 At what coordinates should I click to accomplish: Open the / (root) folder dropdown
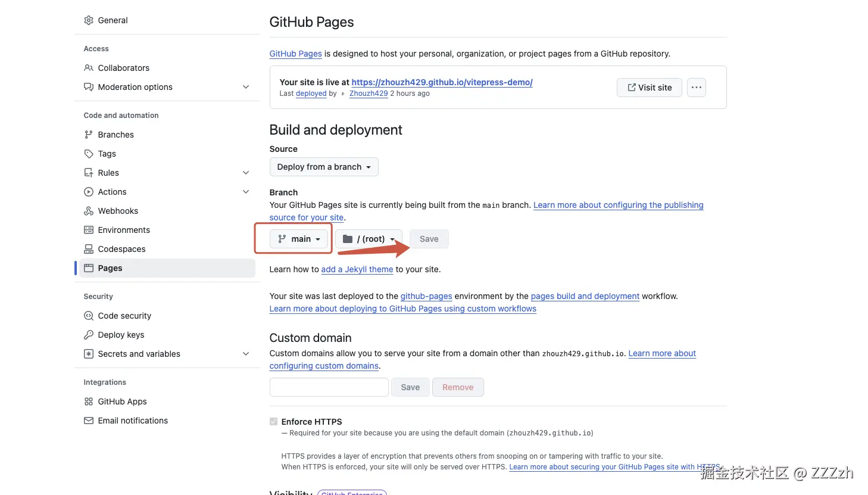369,239
